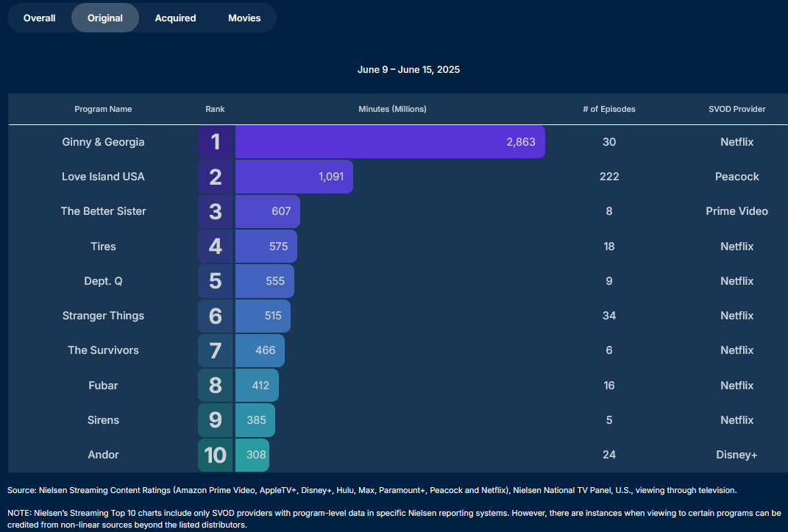Screen dimensions: 788x532
Task: Click the Love Island USA bar showing 1,091
Action: [294, 177]
